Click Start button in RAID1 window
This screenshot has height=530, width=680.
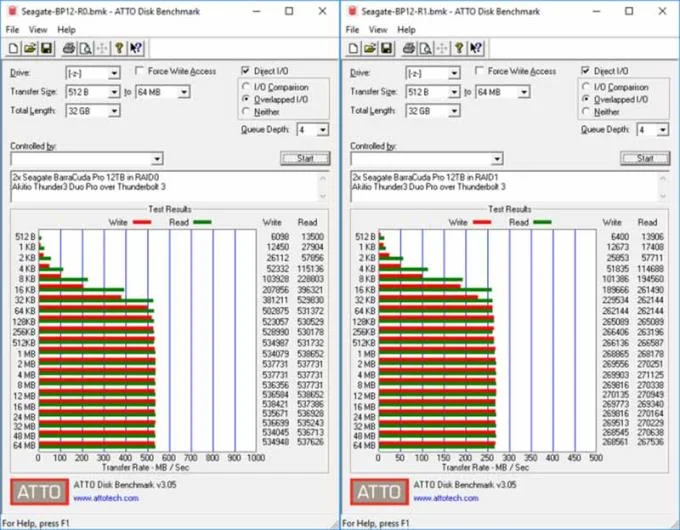645,159
